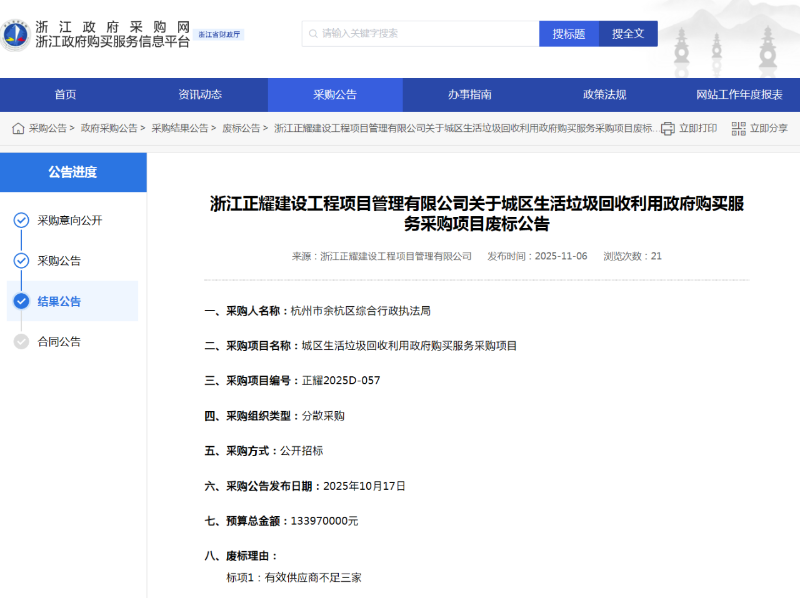Click the printer icon beside 立即打印

click(669, 128)
